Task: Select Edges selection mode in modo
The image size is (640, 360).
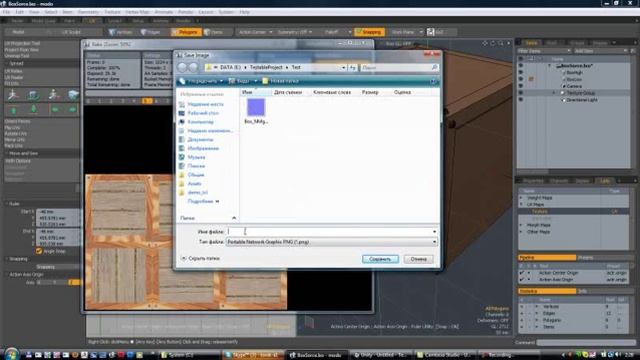Action: point(151,32)
